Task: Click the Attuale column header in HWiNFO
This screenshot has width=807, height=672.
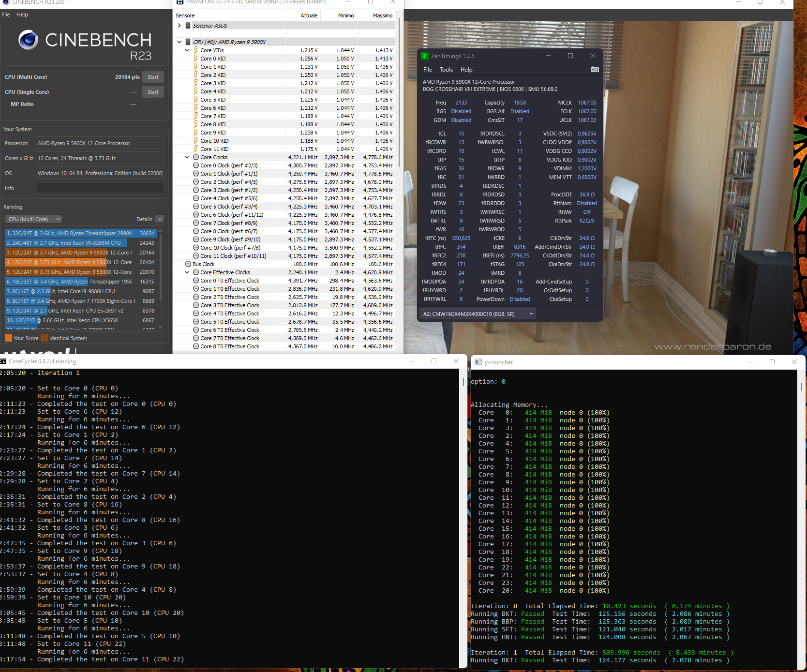Action: [x=303, y=15]
